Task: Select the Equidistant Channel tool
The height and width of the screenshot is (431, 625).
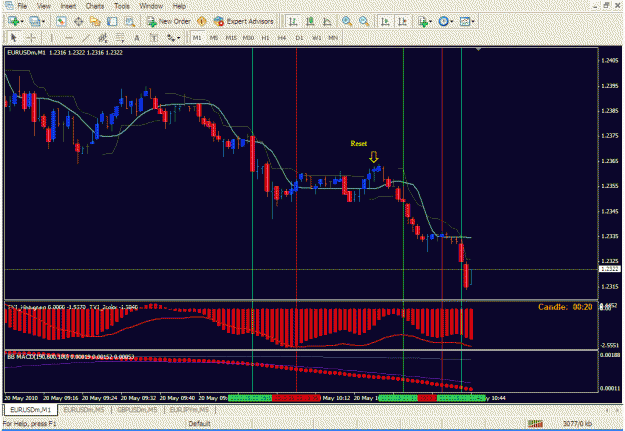Action: [x=103, y=38]
